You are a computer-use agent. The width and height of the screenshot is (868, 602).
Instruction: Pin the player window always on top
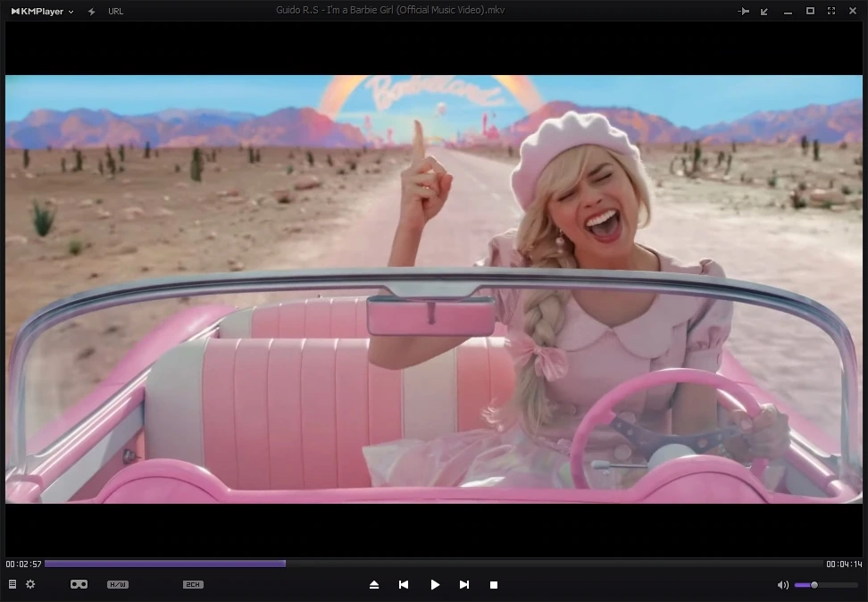(x=744, y=11)
